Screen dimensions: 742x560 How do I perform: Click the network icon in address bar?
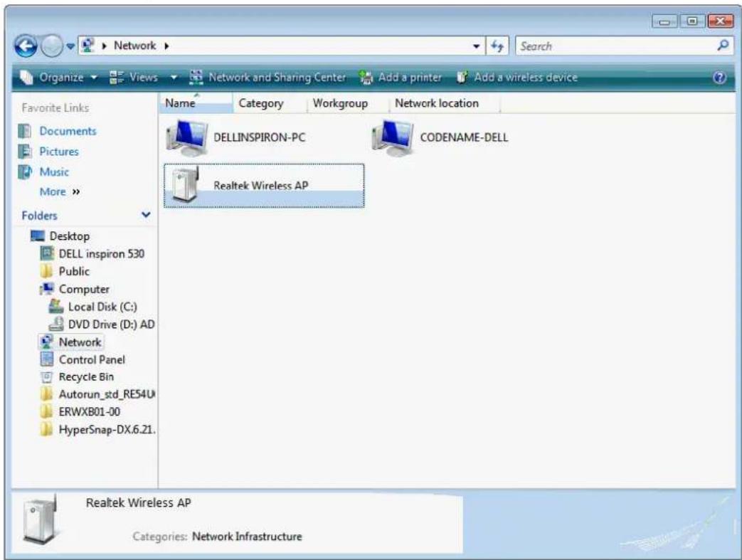(x=88, y=46)
